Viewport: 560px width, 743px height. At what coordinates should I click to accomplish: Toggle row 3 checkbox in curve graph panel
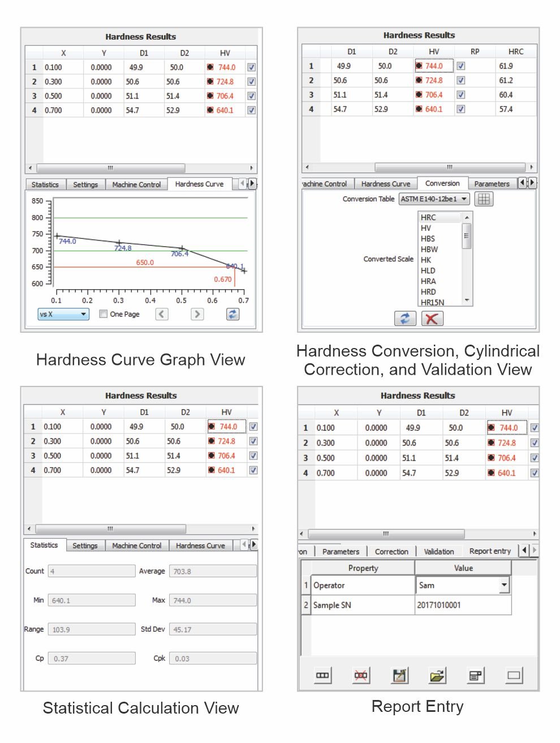(252, 96)
